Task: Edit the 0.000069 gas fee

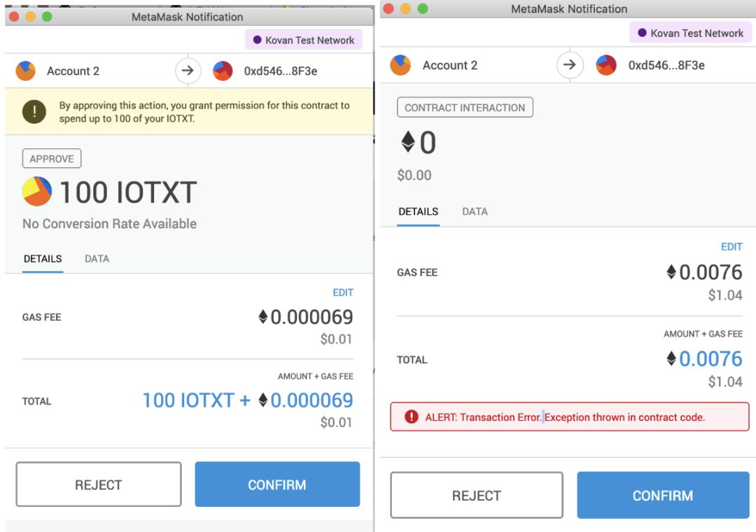Action: pos(343,293)
